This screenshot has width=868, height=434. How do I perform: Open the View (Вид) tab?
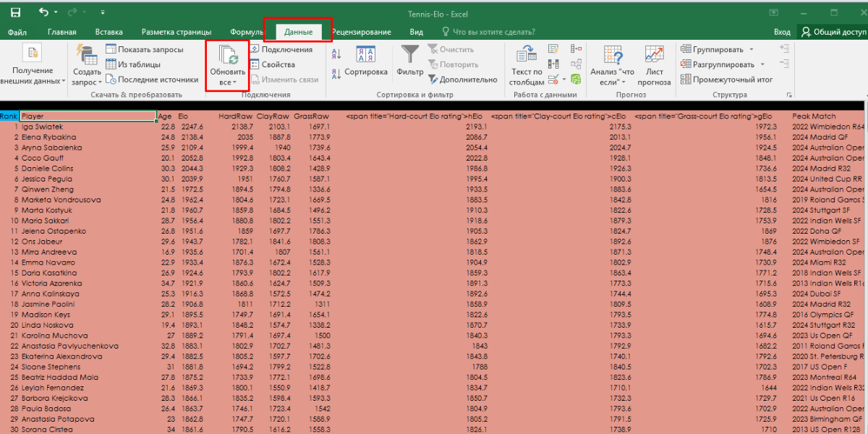(x=416, y=32)
